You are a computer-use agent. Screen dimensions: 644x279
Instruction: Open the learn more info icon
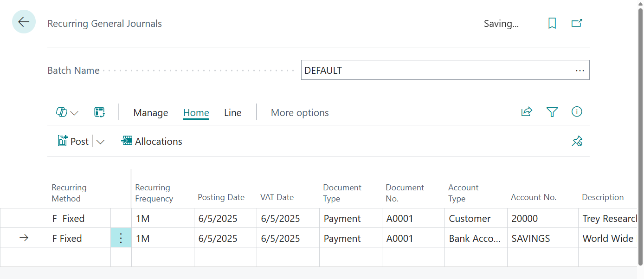coord(577,111)
